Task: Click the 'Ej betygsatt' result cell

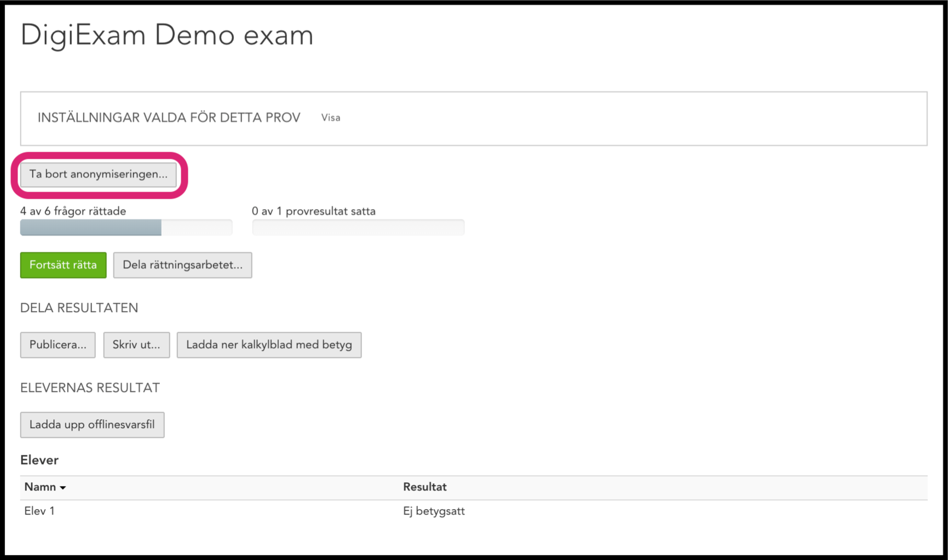Action: pyautogui.click(x=434, y=511)
